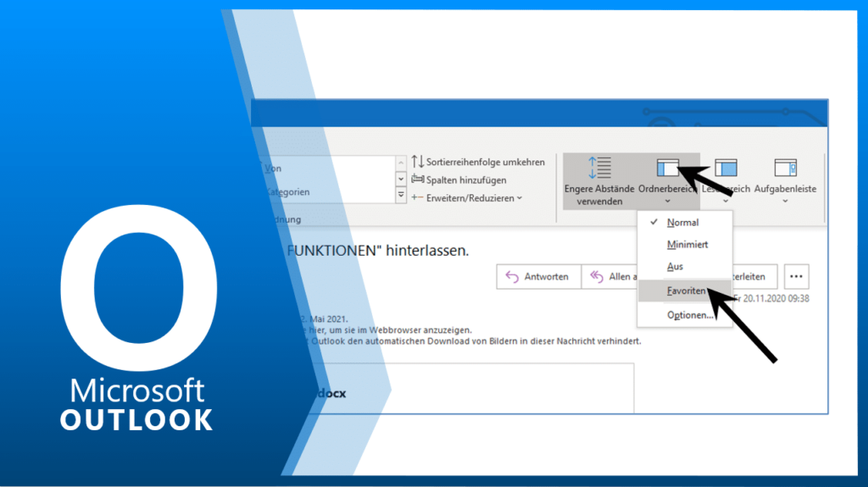Click the Aufgabenleiste pane icon
This screenshot has height=487, width=868.
785,168
